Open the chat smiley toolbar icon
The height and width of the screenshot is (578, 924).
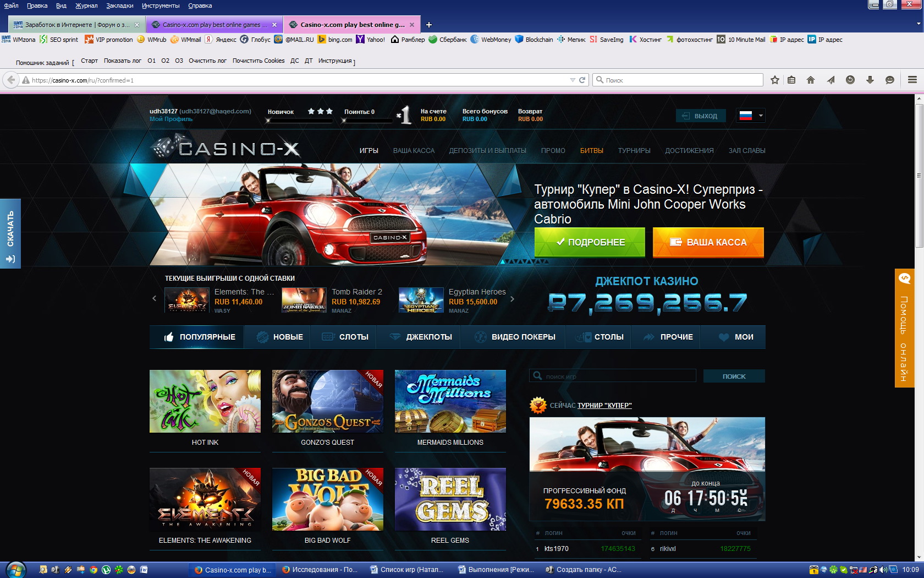pos(890,80)
